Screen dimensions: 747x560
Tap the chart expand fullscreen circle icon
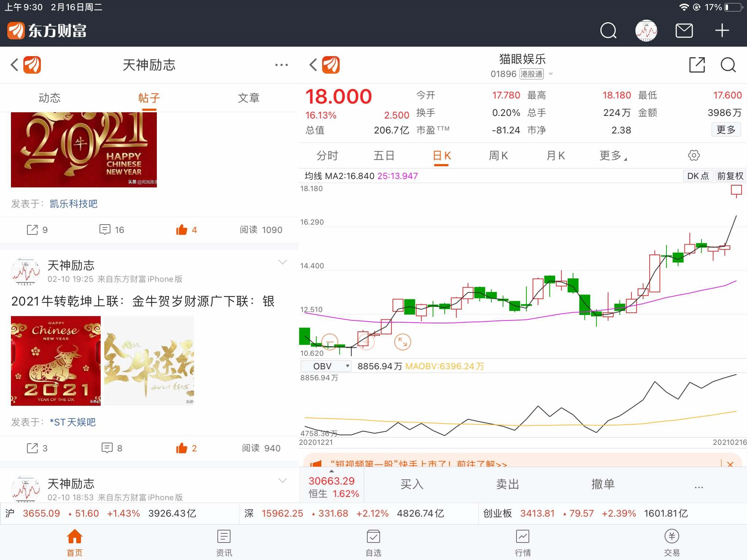403,342
